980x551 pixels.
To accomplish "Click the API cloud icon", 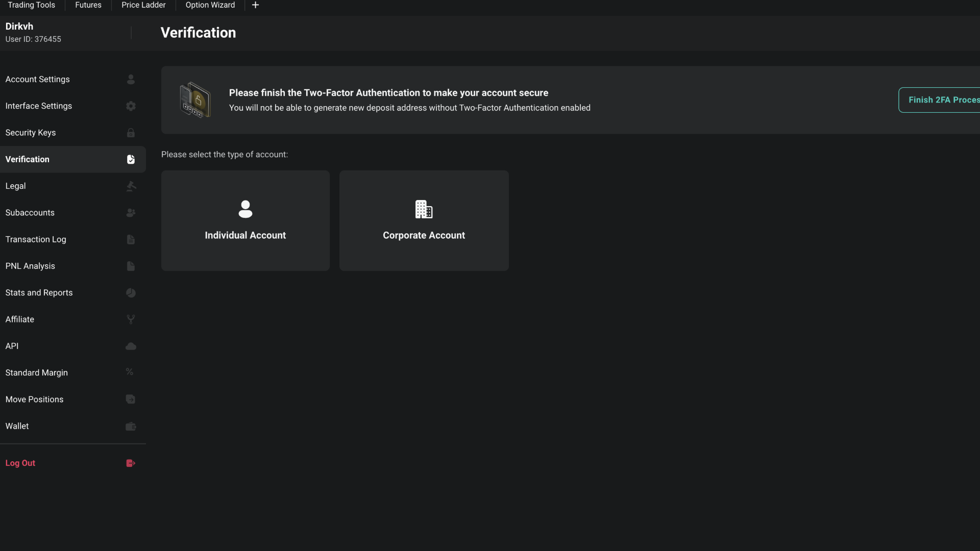I will point(131,346).
